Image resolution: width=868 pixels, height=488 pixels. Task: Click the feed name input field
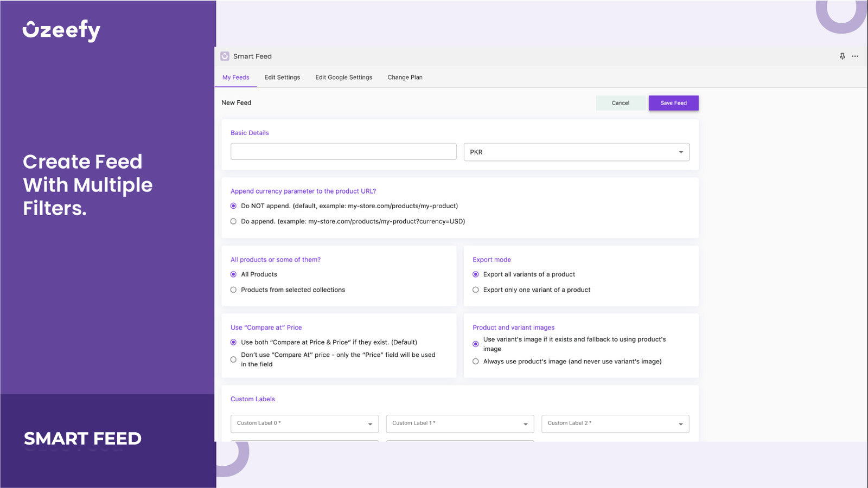point(343,151)
